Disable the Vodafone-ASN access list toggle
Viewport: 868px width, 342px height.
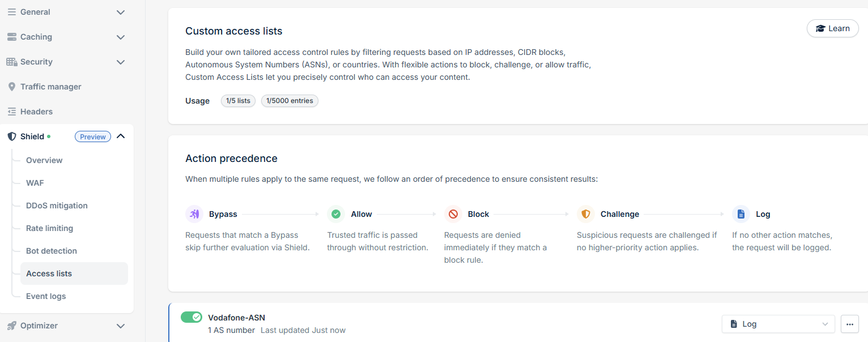(192, 317)
